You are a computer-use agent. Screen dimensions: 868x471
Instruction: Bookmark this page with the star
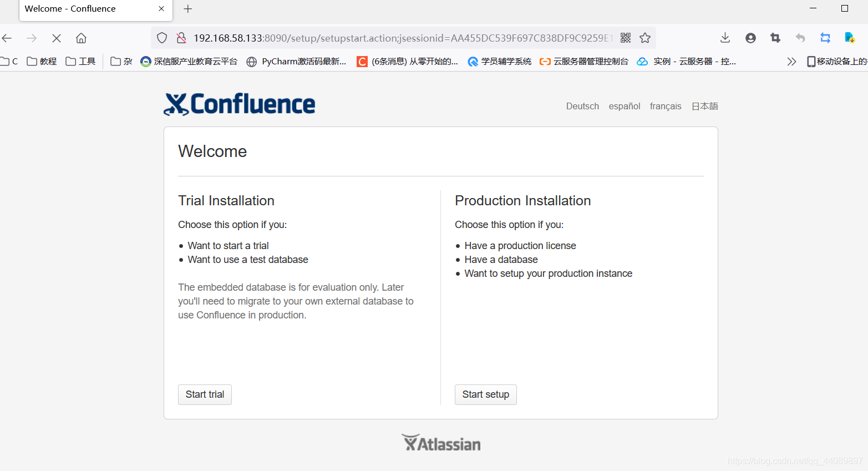[645, 38]
